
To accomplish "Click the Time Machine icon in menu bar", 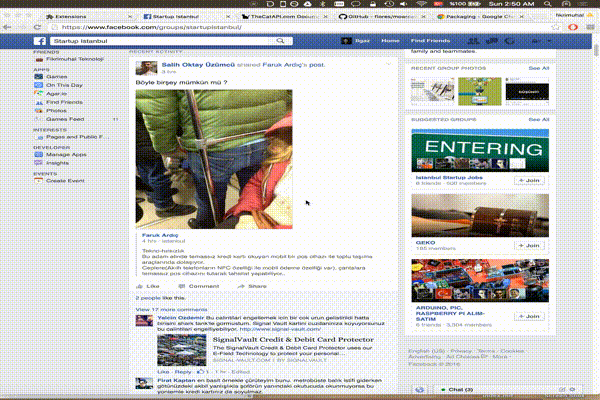I will [x=389, y=4].
